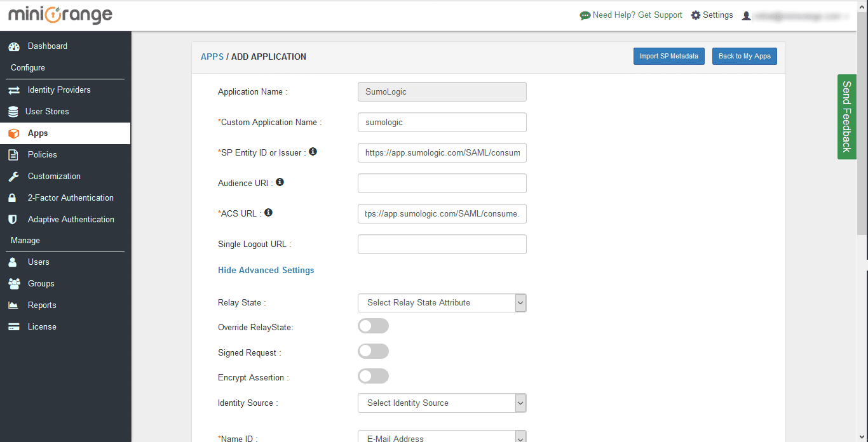Click the APPS breadcrumb link
The image size is (868, 442).
click(212, 57)
